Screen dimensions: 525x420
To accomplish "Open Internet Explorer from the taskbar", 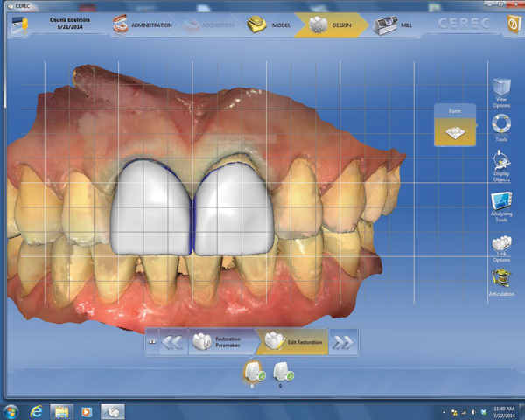I will pos(37,410).
